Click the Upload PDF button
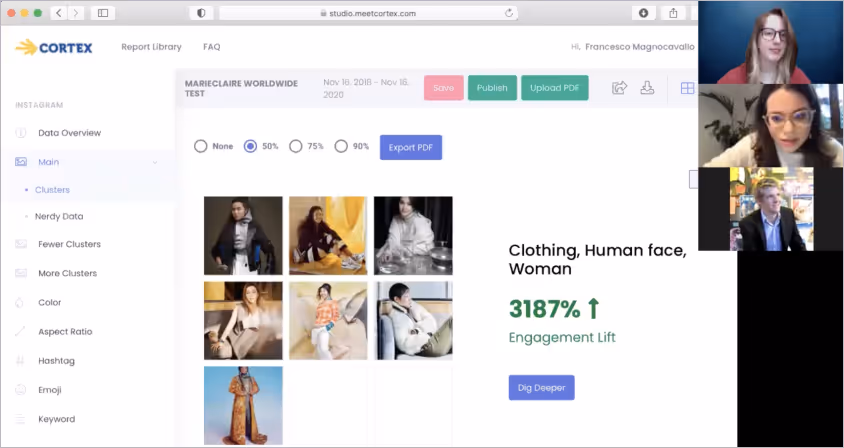The height and width of the screenshot is (448, 844). (554, 88)
